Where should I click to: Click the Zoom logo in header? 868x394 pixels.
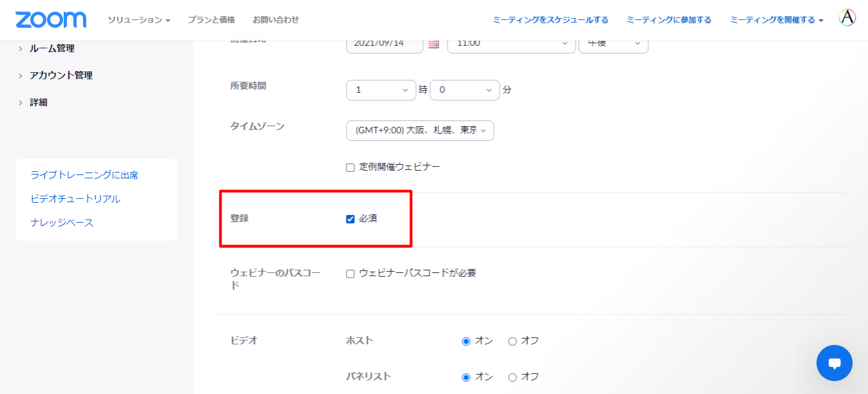pos(51,19)
